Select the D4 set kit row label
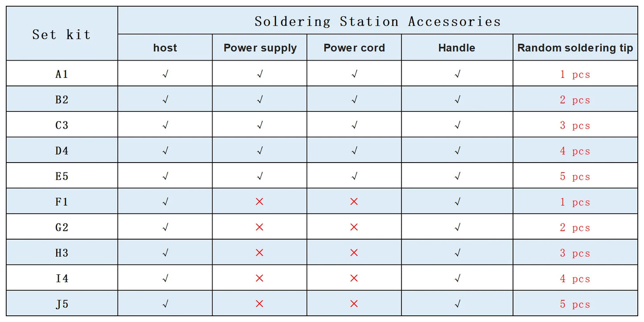The image size is (644, 322). [x=62, y=151]
